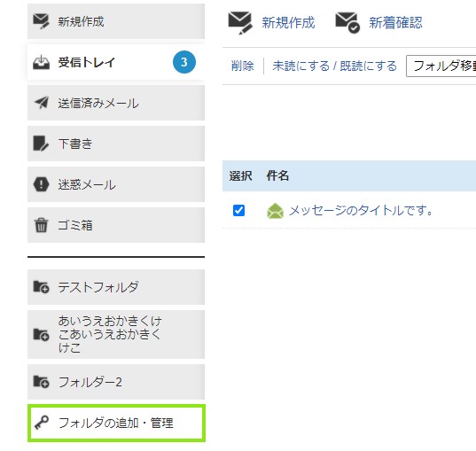
Task: Click the 送信済みメール paper plane icon
Action: point(42,103)
